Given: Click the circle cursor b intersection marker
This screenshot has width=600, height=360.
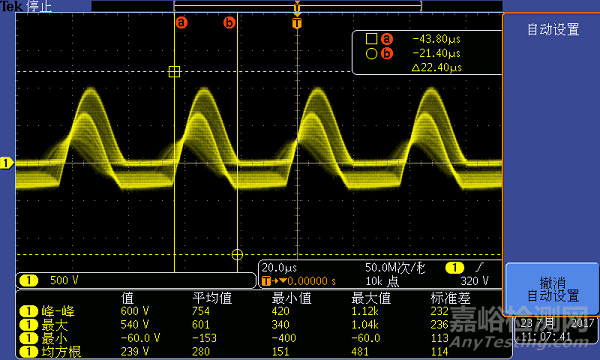Looking at the screenshot, I should [x=237, y=254].
